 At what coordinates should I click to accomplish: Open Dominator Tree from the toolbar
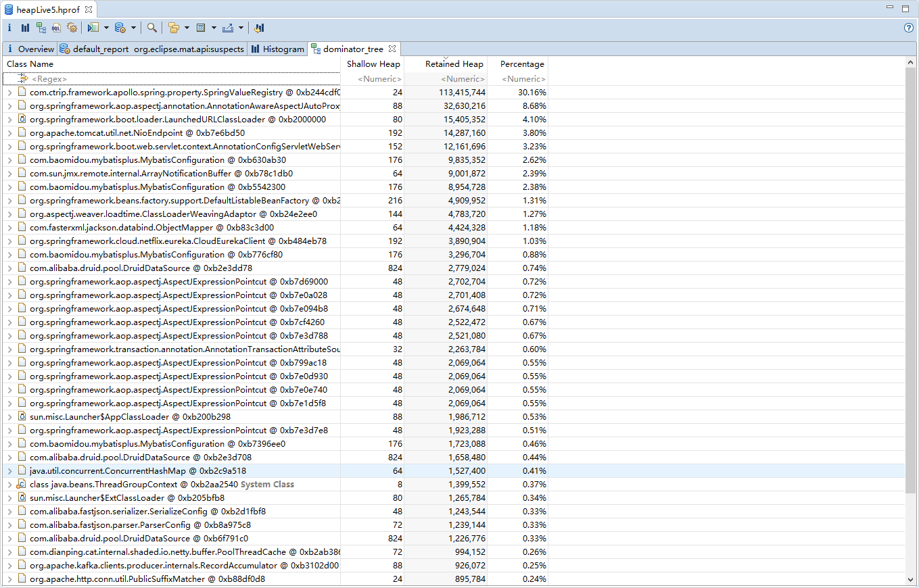(41, 28)
